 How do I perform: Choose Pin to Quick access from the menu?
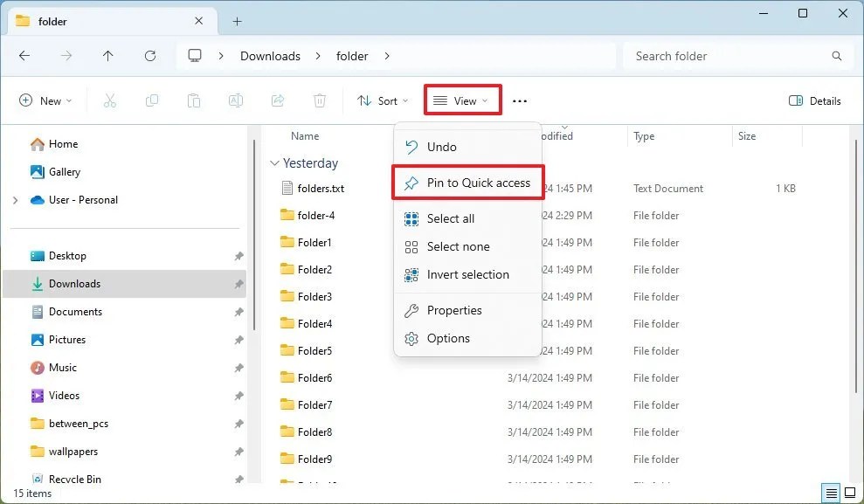(468, 183)
